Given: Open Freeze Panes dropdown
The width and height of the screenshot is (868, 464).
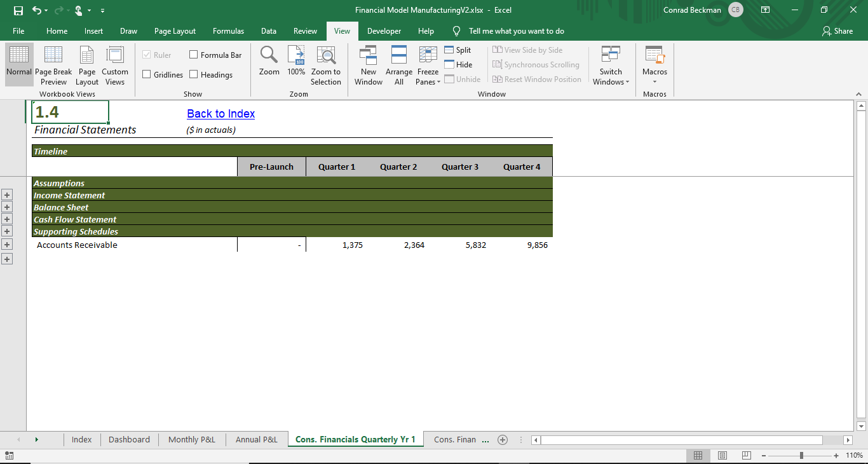Looking at the screenshot, I should pos(428,65).
